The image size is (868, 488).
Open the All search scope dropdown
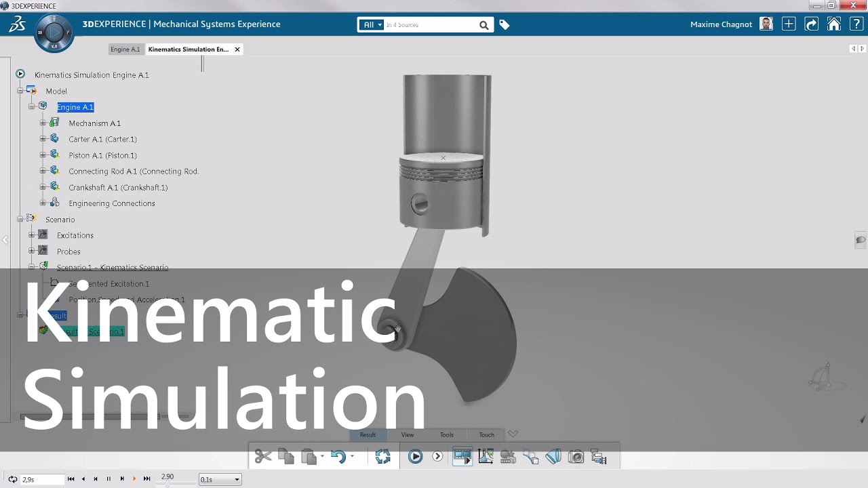373,25
